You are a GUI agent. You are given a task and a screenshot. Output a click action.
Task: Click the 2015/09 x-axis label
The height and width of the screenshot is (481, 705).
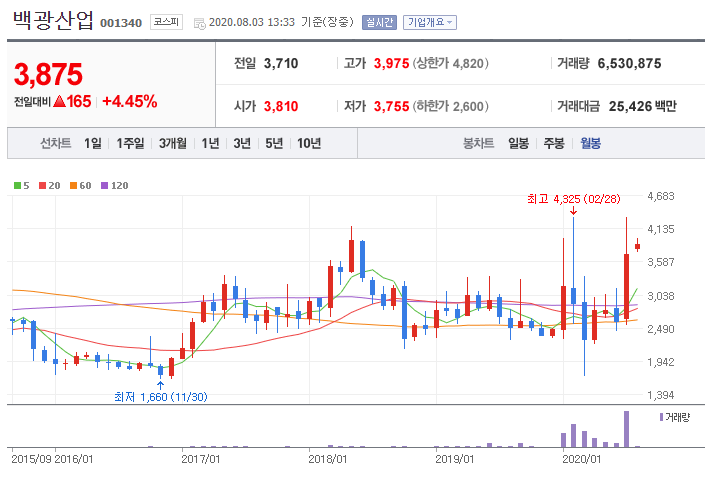pyautogui.click(x=31, y=459)
